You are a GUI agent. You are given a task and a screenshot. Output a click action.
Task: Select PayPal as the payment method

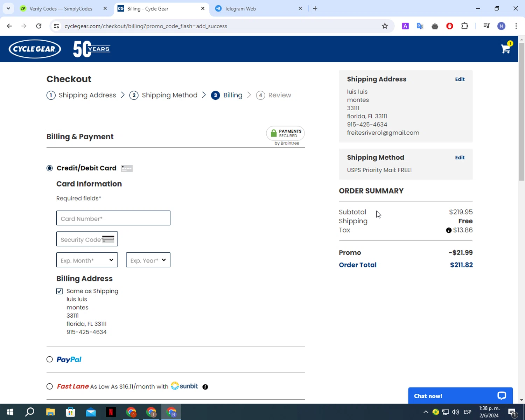click(x=50, y=359)
